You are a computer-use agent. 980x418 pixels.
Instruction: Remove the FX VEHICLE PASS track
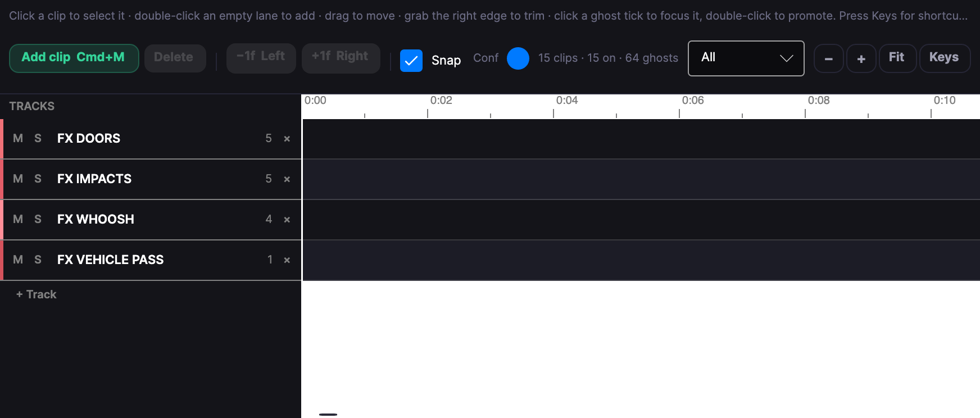coord(287,260)
